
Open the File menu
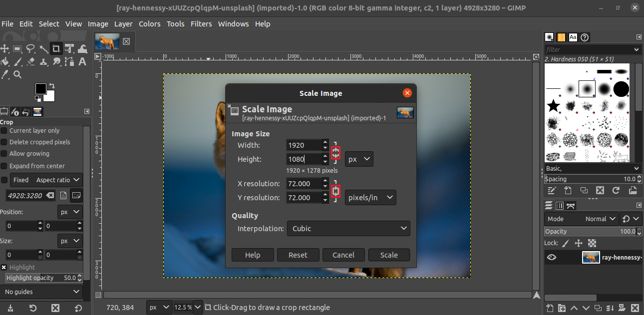point(7,24)
